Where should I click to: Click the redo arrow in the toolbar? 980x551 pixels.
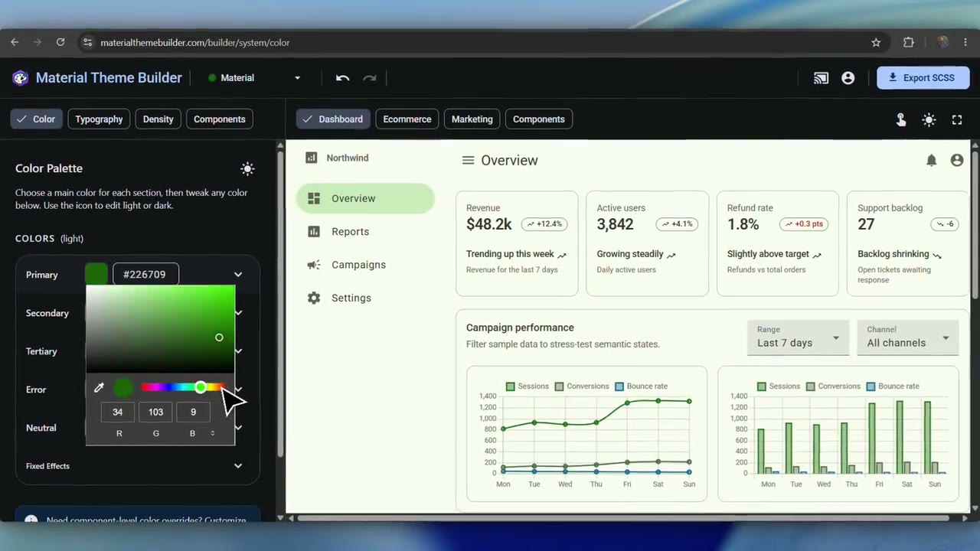[370, 78]
